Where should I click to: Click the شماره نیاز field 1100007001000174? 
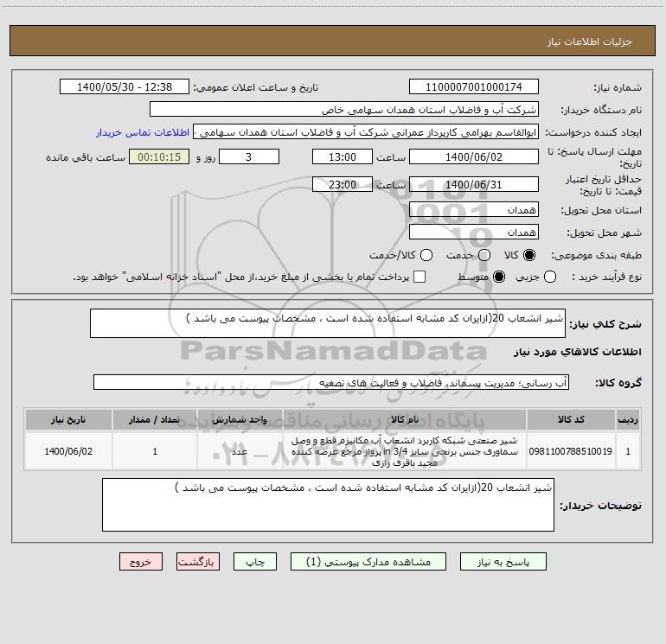point(474,87)
